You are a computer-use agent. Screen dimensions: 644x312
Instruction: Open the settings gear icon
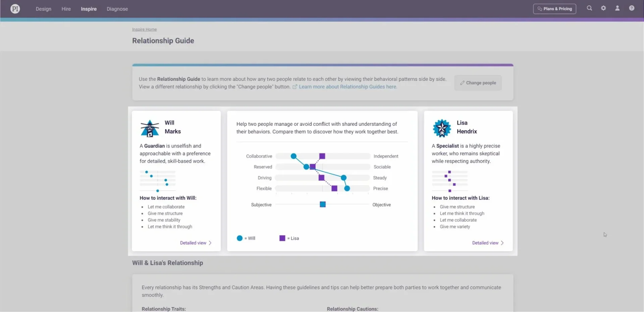click(603, 8)
